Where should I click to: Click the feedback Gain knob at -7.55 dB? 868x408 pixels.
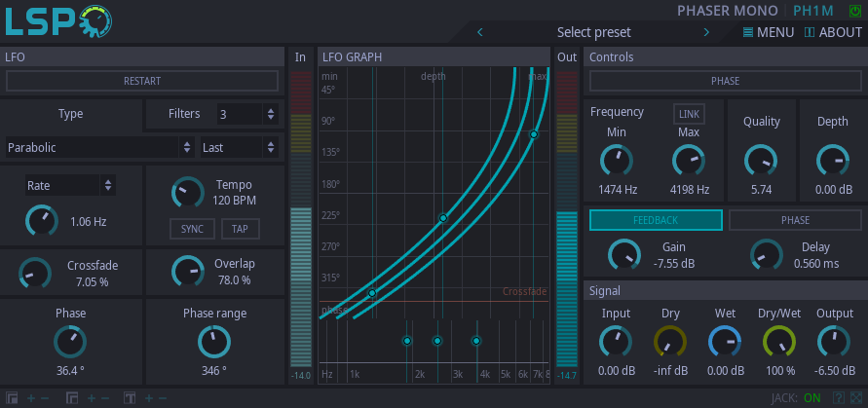pyautogui.click(x=624, y=255)
